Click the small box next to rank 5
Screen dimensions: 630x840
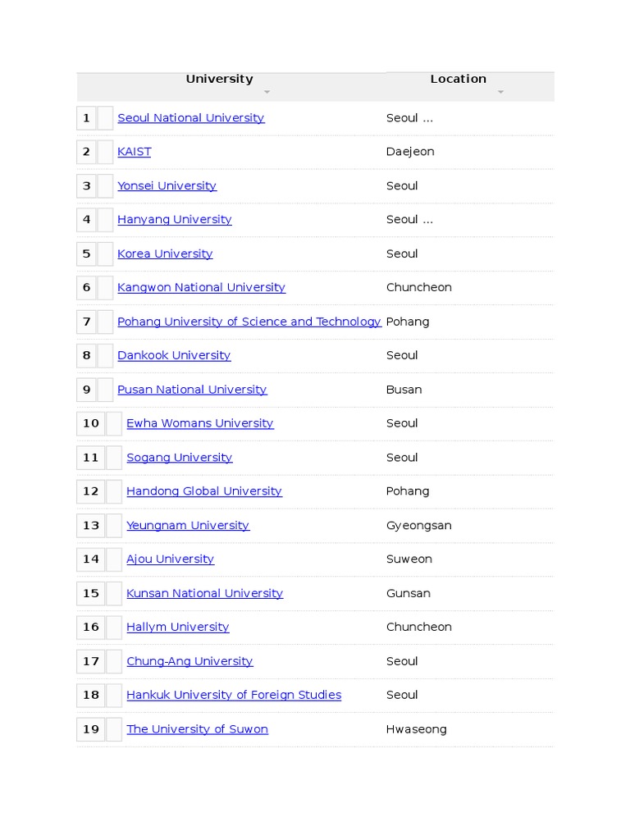coord(105,254)
